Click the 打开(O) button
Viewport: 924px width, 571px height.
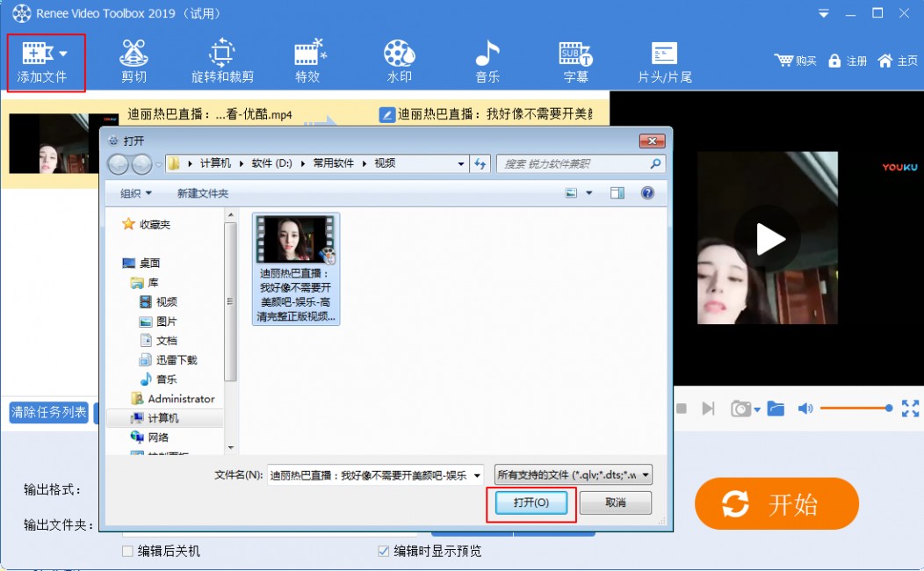[531, 502]
